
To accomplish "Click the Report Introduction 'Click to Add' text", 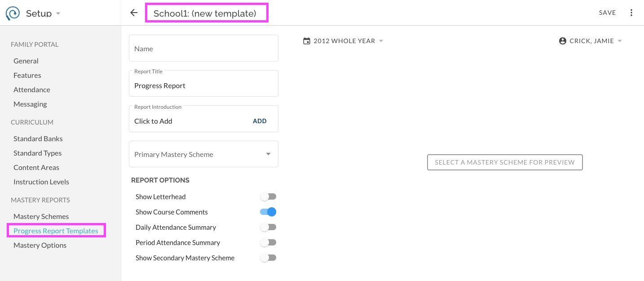I will point(153,121).
